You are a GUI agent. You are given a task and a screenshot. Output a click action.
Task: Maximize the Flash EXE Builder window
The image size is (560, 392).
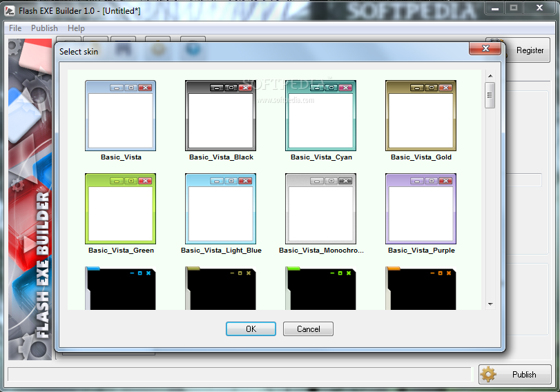[x=514, y=8]
